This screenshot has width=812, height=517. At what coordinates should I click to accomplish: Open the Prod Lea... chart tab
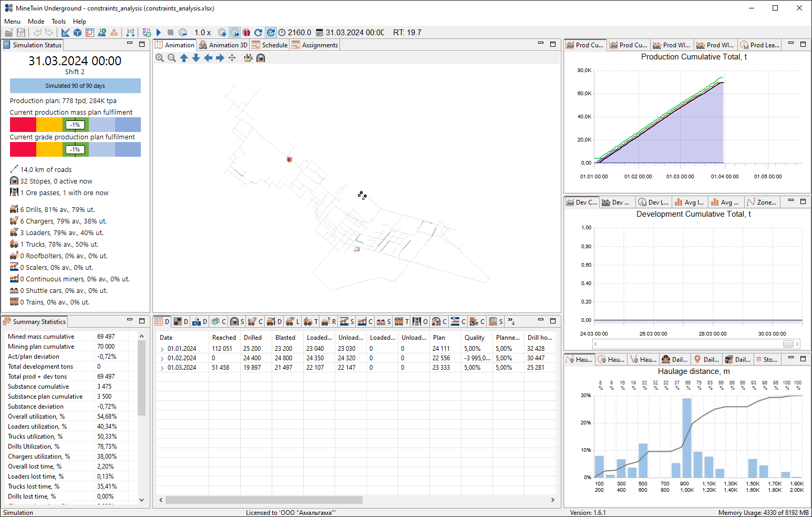click(759, 45)
